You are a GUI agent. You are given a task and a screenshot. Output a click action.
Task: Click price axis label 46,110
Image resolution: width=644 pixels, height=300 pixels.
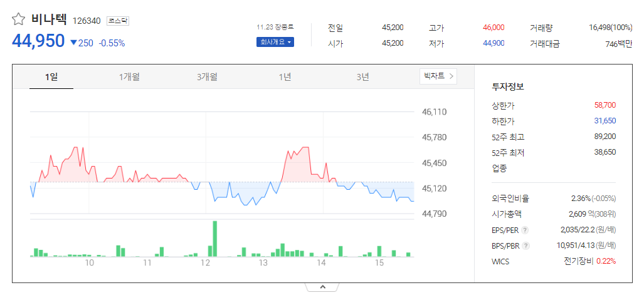click(435, 111)
